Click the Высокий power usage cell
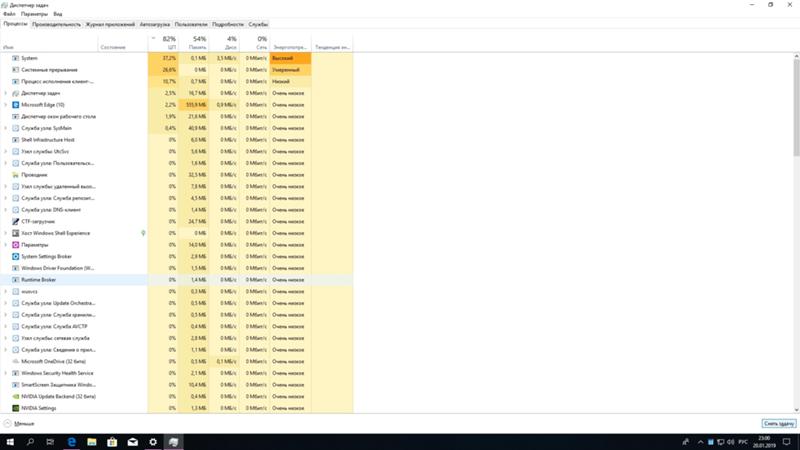Screen dimensions: 800x450 (x=290, y=58)
